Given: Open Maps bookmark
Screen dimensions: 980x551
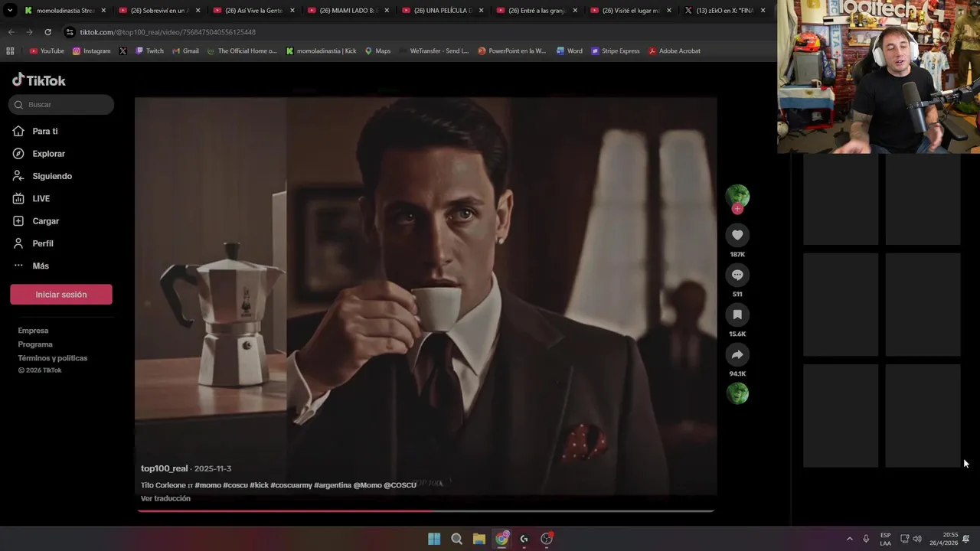Looking at the screenshot, I should (377, 51).
